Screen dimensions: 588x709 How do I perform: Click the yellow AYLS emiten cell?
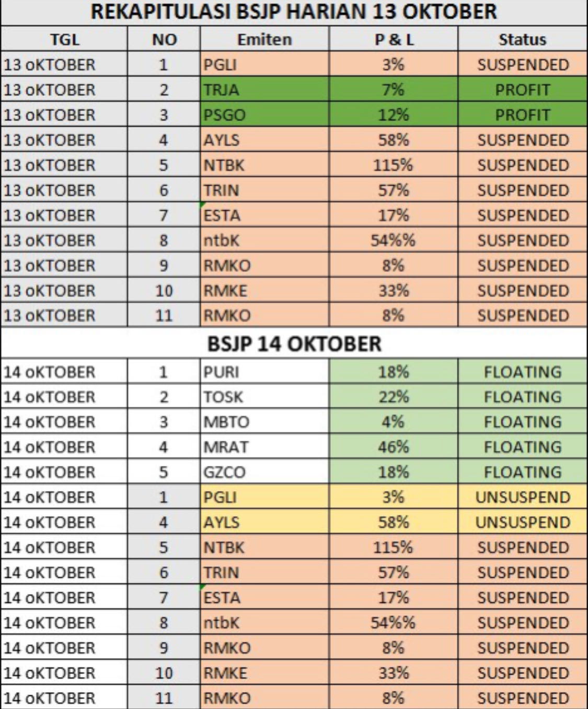point(264,522)
